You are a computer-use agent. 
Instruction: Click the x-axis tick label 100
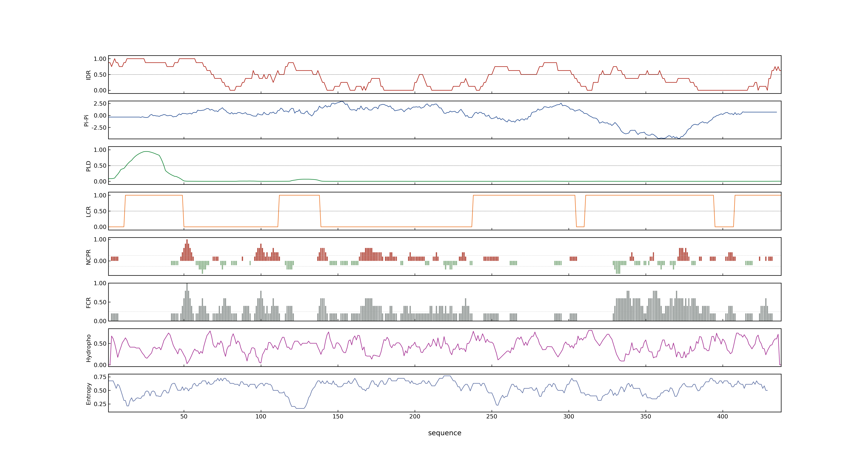[x=261, y=416]
